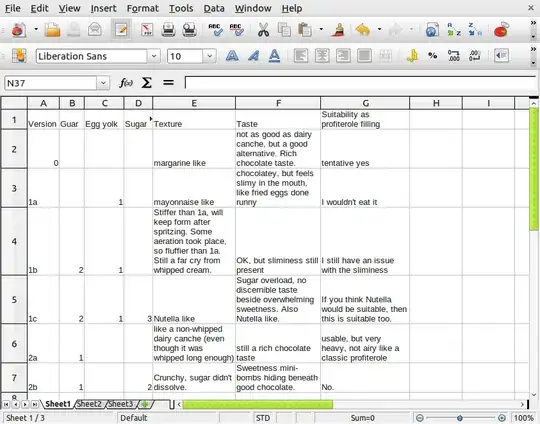Toggle Edit File mode icon
540x424 pixels.
click(121, 30)
